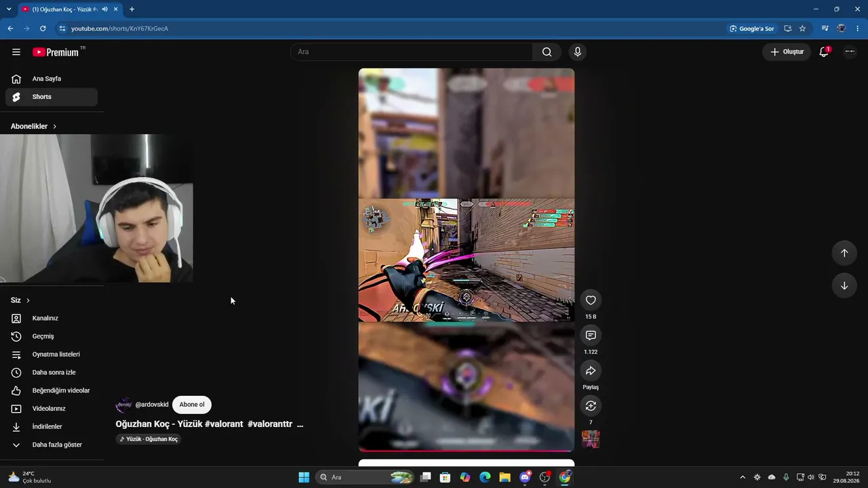Like this Short with the heart icon
This screenshot has width=868, height=488.
pos(591,300)
